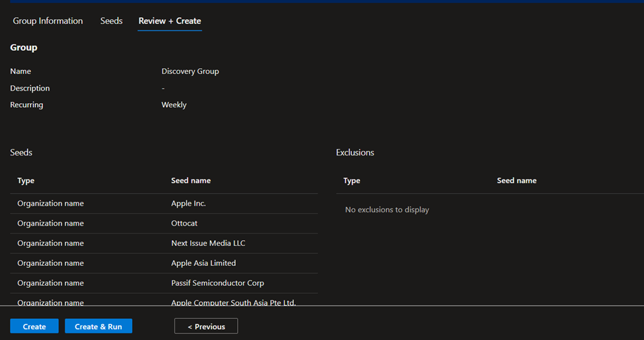Select the Ottocat seed name
This screenshot has height=340, width=644.
(184, 223)
